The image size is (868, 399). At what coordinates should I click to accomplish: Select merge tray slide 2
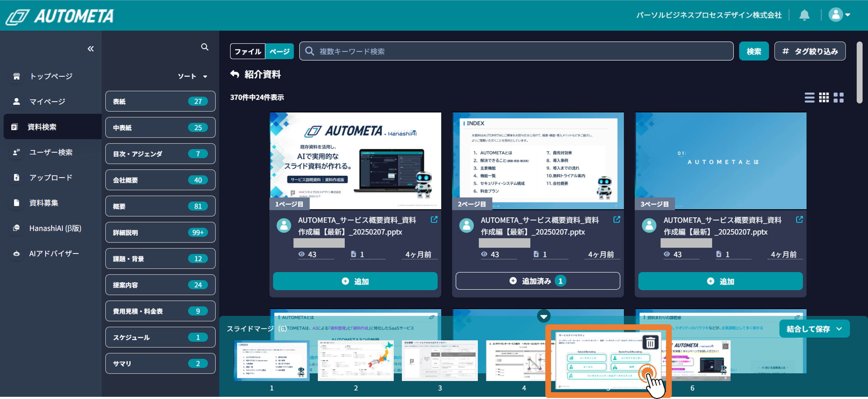(x=355, y=361)
